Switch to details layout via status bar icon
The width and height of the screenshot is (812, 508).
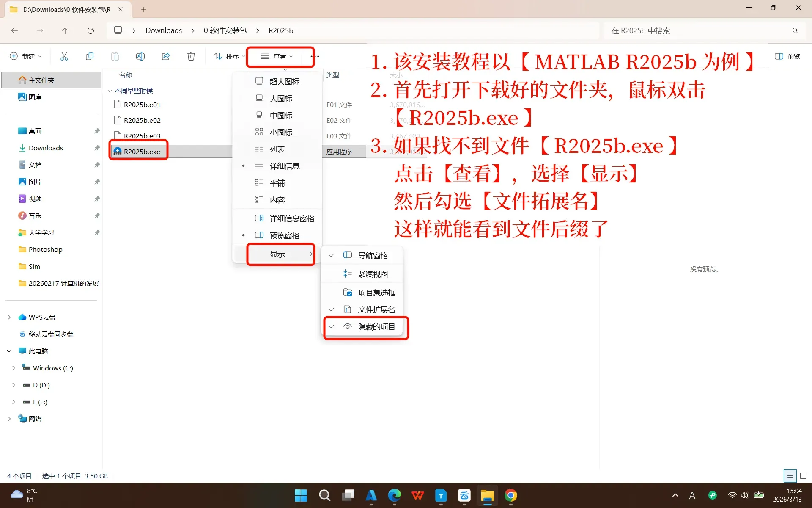click(x=790, y=475)
